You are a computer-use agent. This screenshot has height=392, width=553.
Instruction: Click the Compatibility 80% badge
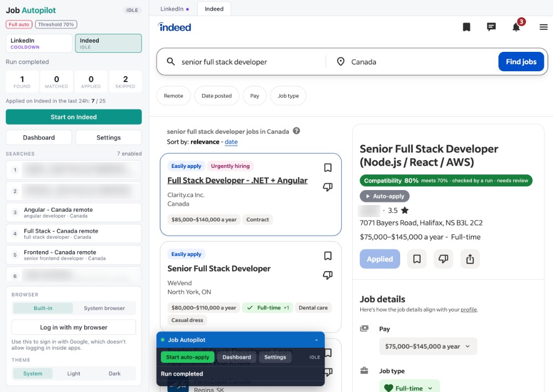(446, 180)
